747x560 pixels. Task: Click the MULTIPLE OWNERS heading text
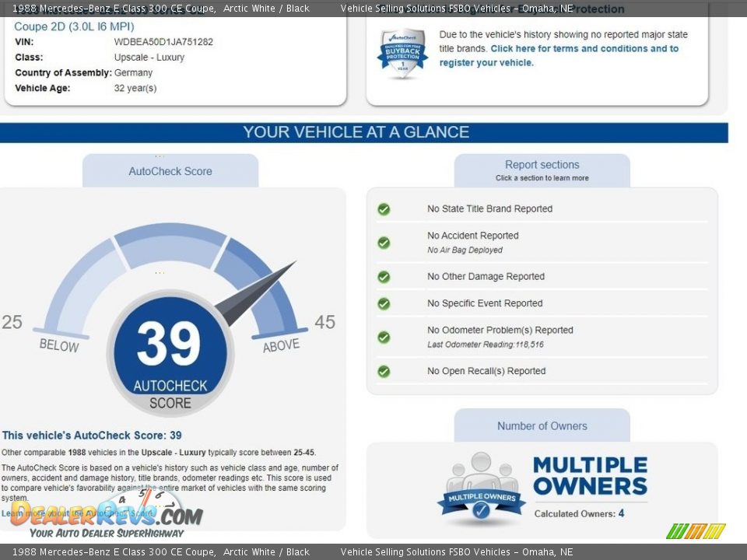click(x=591, y=475)
